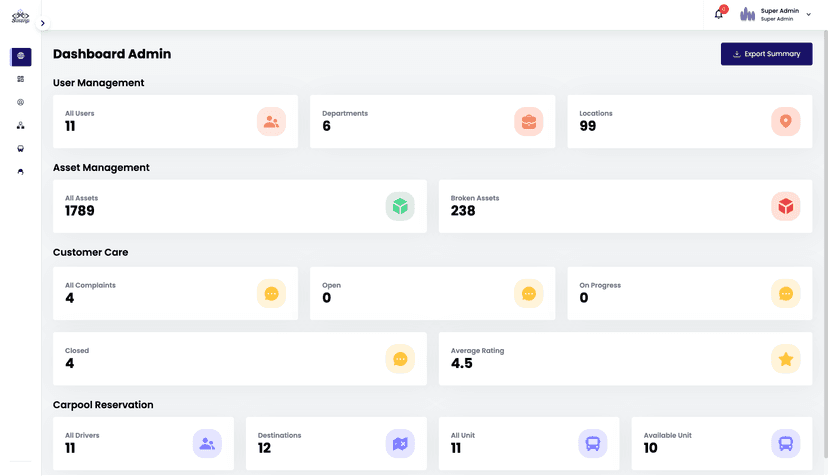This screenshot has height=476, width=828.
Task: Select the All Complaints card
Action: [175, 293]
